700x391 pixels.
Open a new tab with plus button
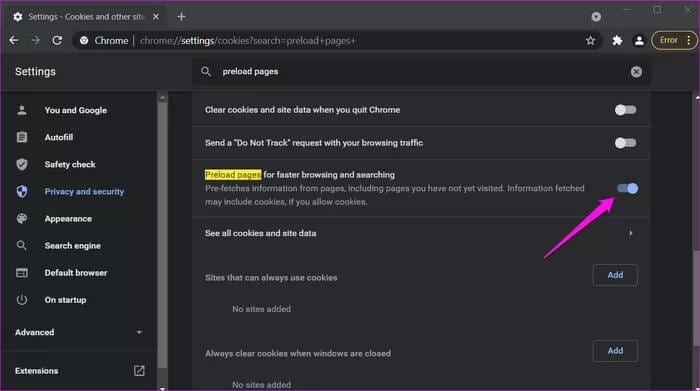tap(181, 17)
